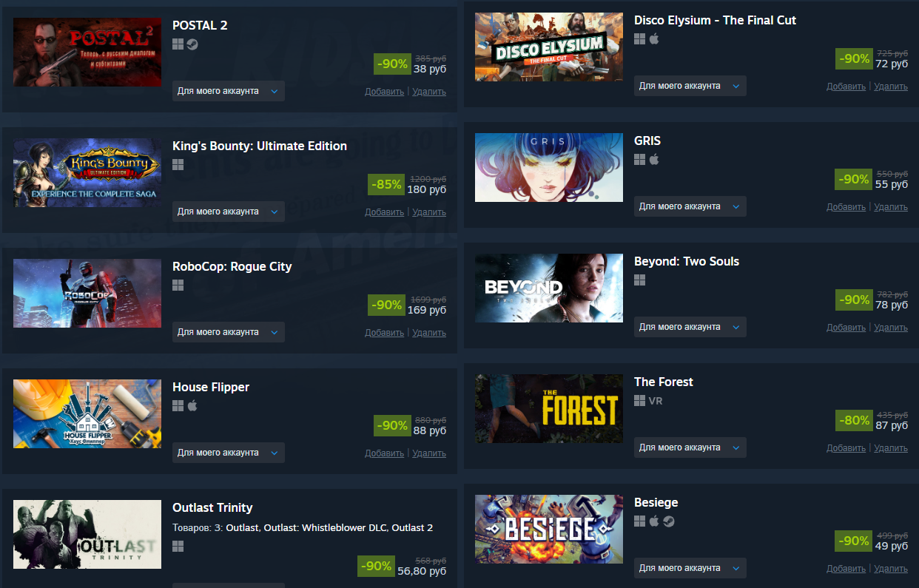
Task: Click Удалить link for The Forest
Action: pos(891,448)
